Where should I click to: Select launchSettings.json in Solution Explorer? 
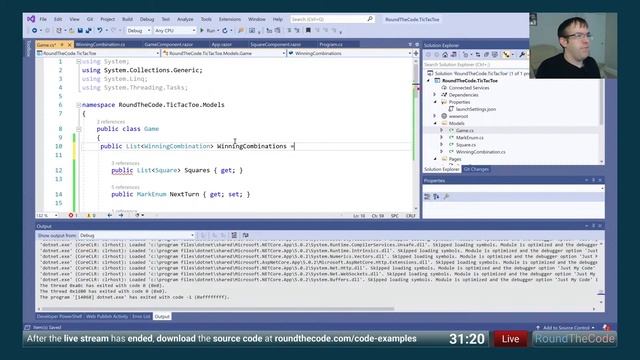pyautogui.click(x=476, y=109)
